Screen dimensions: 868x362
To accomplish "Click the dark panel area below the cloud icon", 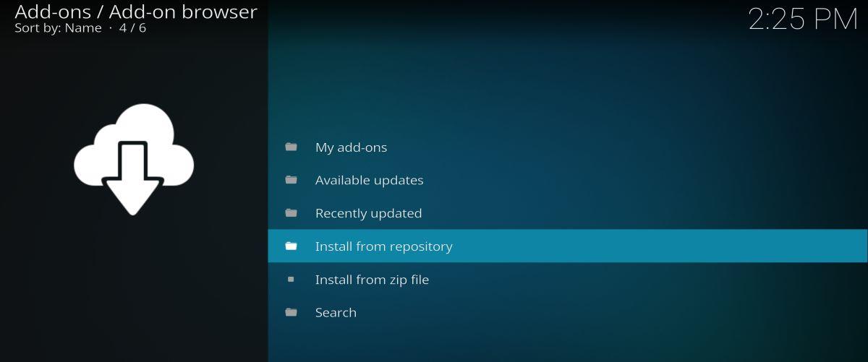I will coord(133,289).
